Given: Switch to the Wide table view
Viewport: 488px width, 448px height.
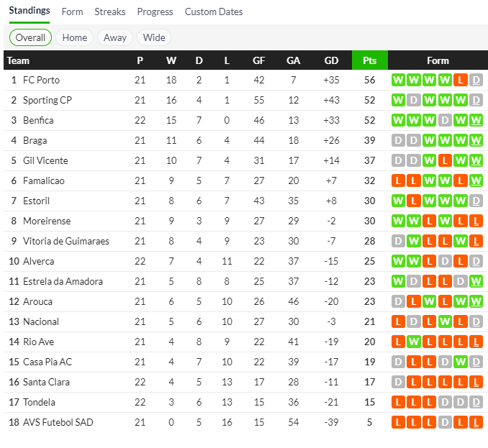Looking at the screenshot, I should coord(154,37).
